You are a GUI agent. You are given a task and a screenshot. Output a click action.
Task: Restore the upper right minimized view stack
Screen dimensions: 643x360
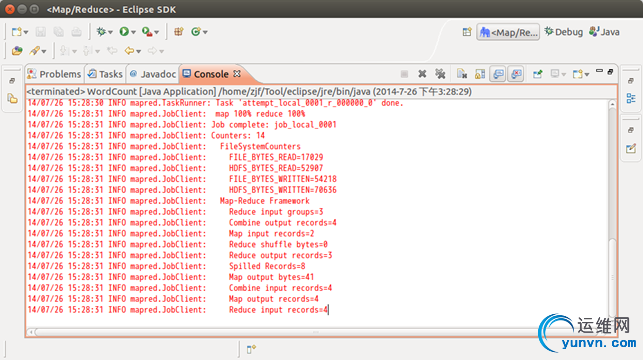631,81
